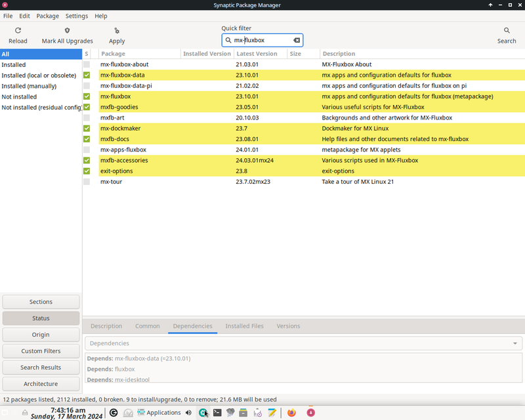The height and width of the screenshot is (420, 525).
Task: Click the Apply gears icon
Action: tap(117, 30)
